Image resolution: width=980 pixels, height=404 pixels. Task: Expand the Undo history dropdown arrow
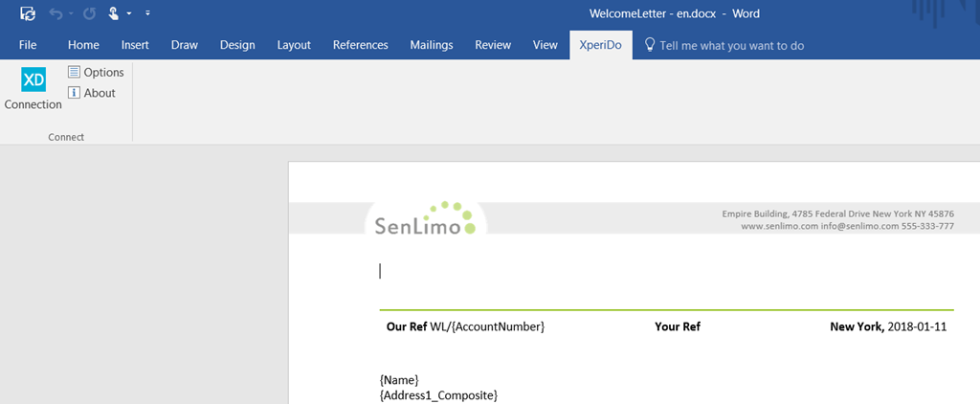[71, 13]
